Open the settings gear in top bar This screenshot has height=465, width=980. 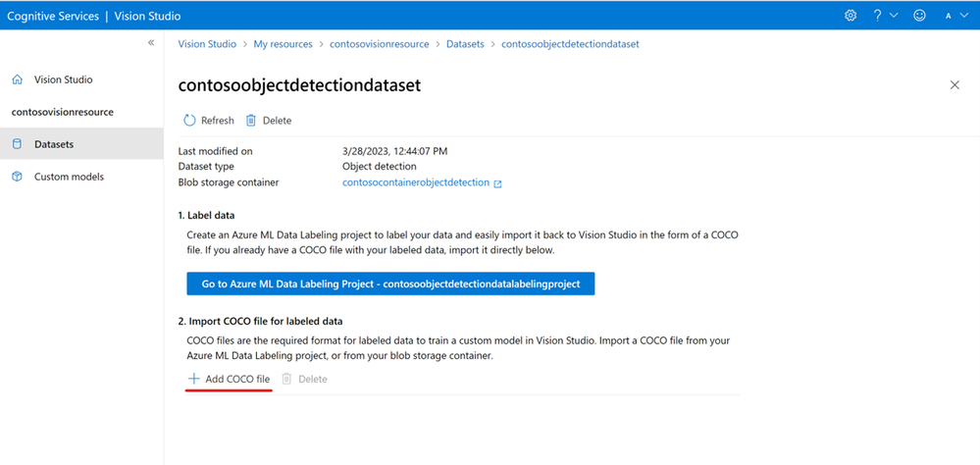pos(850,16)
